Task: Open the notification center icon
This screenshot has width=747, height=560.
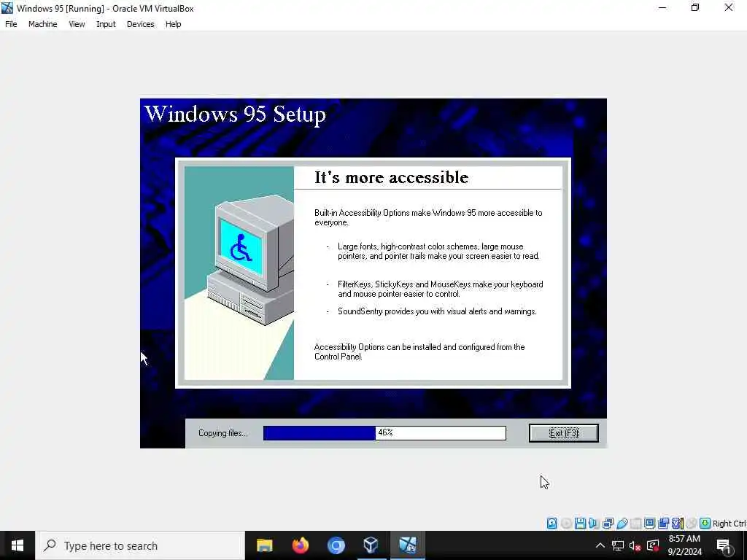Action: (x=724, y=545)
